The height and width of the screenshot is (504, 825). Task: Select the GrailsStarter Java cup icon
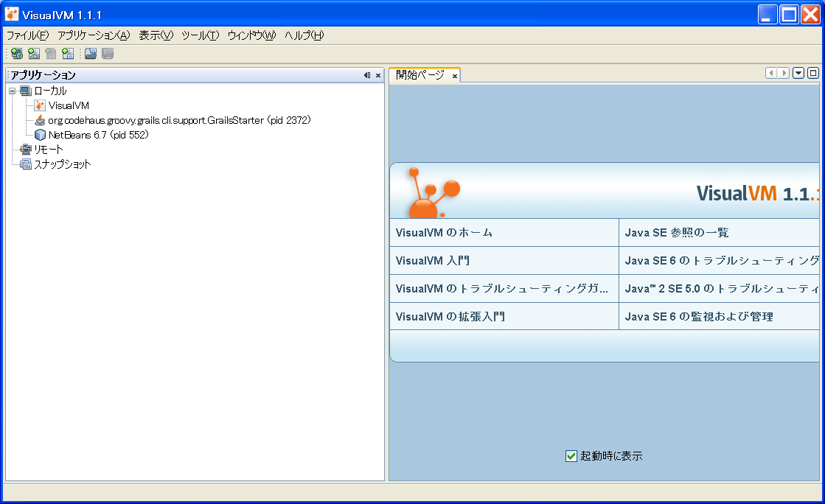pyautogui.click(x=40, y=121)
